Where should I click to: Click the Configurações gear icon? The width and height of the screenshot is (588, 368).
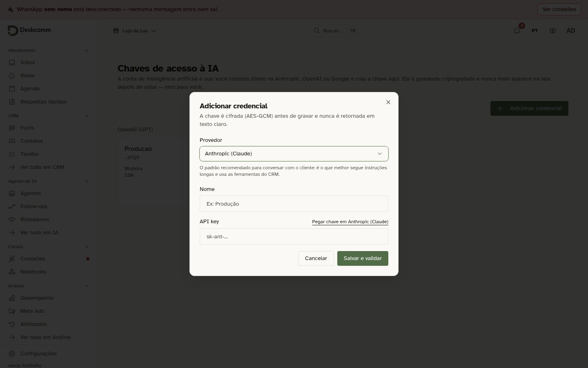(12, 354)
